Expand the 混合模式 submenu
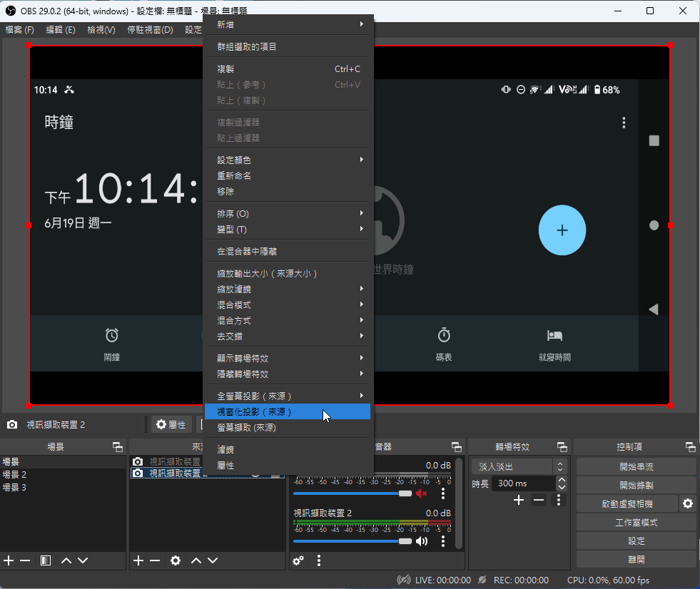 pyautogui.click(x=288, y=305)
